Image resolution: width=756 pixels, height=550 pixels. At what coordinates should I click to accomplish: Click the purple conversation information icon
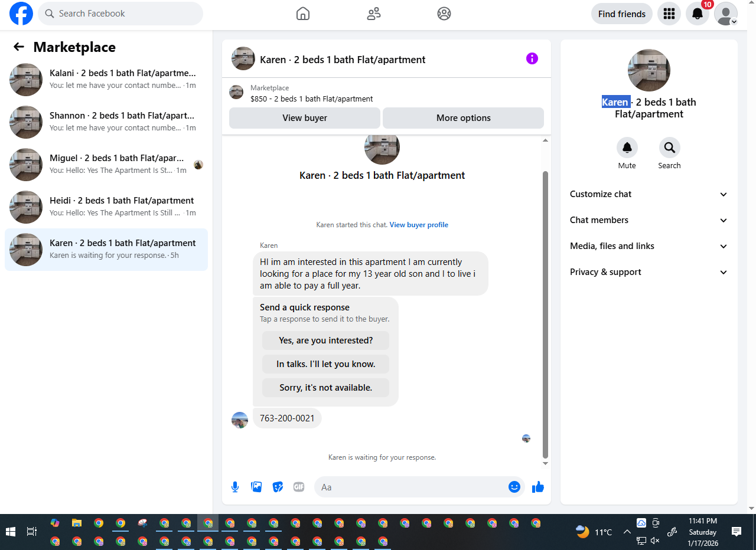(532, 58)
